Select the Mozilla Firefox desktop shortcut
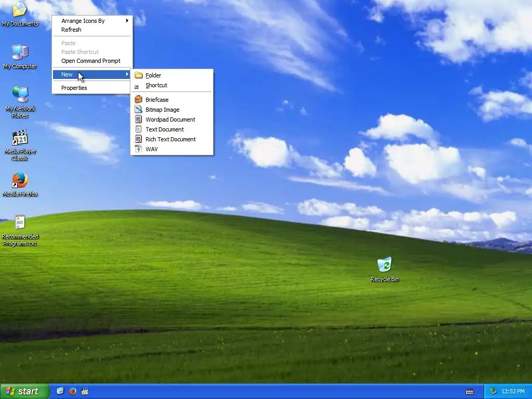532x399 pixels. 20,184
